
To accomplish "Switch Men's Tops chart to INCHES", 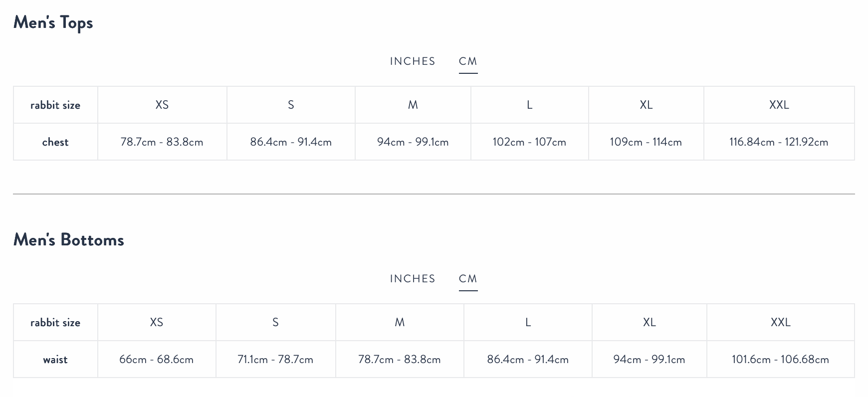I will tap(412, 61).
